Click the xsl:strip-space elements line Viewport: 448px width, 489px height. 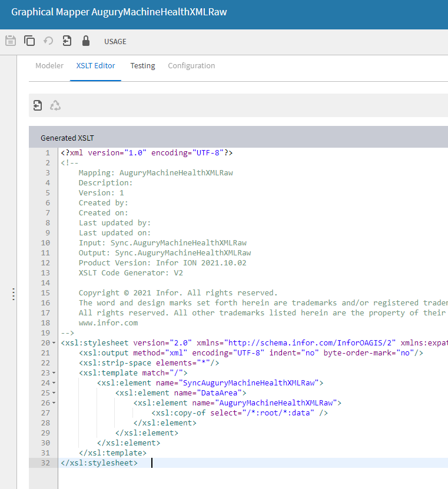point(149,362)
